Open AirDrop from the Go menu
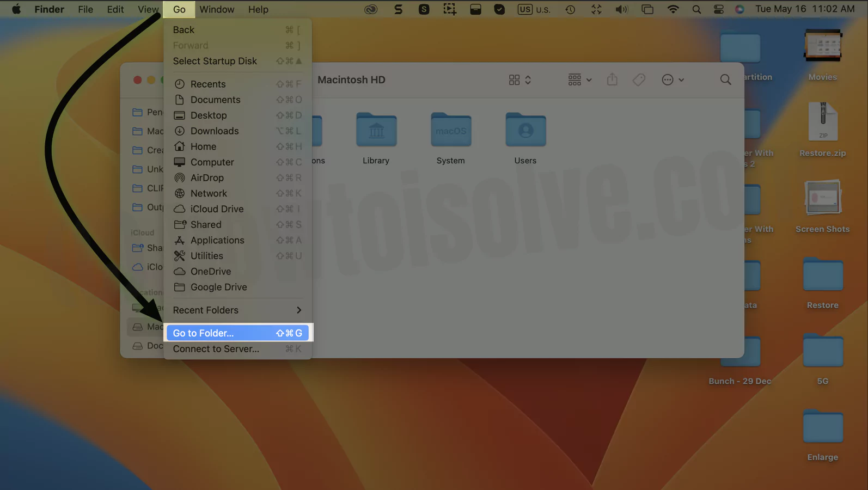The width and height of the screenshot is (868, 490). tap(207, 178)
